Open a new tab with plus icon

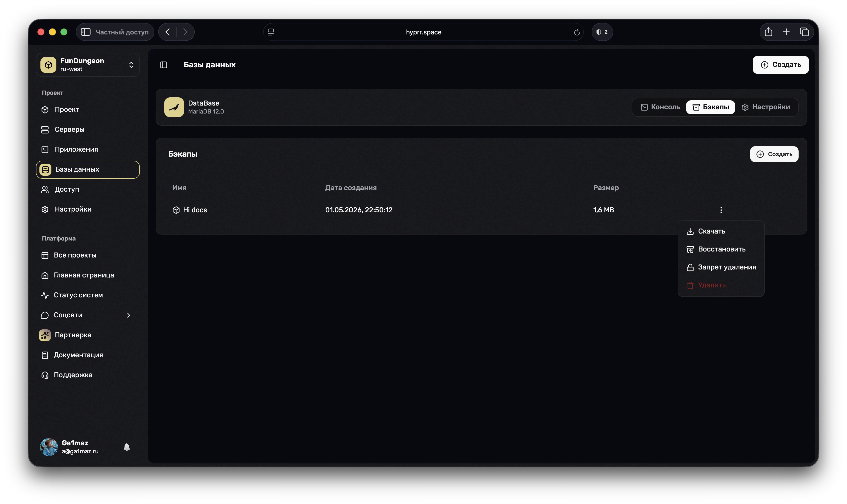786,32
